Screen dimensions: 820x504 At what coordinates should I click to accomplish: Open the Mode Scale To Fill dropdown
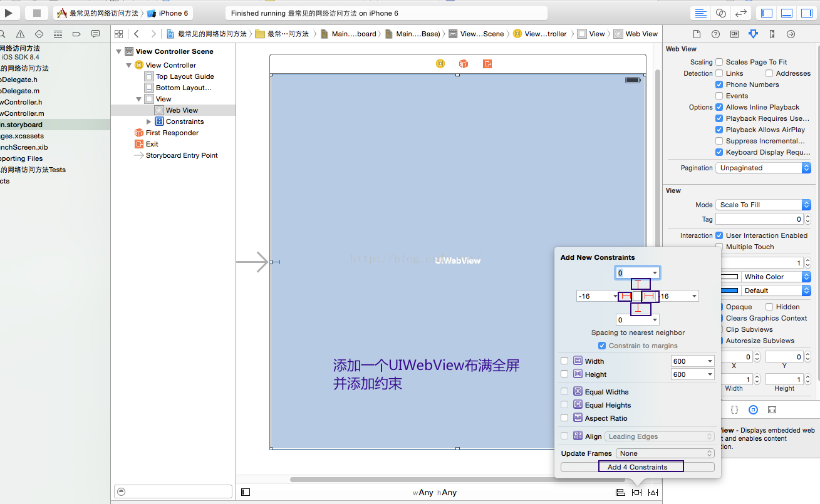pos(763,205)
